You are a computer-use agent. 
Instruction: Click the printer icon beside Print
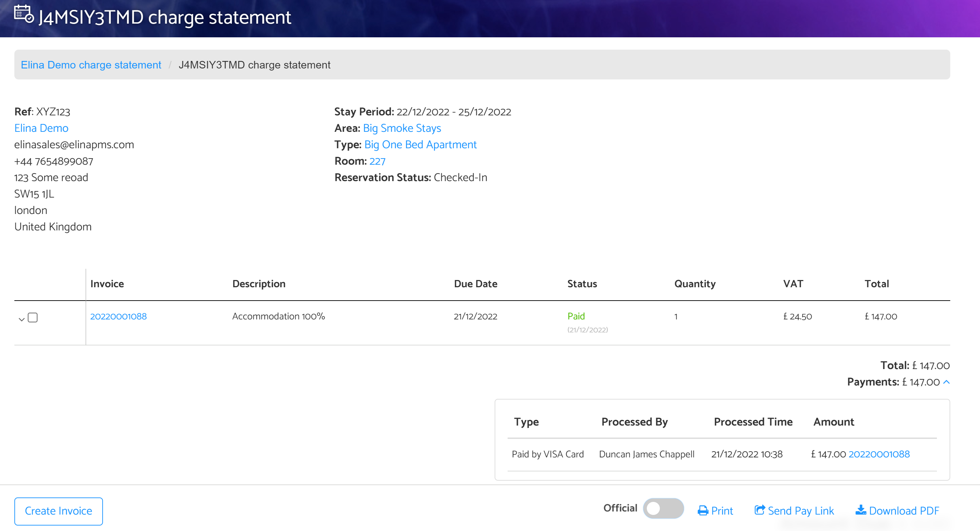(703, 510)
